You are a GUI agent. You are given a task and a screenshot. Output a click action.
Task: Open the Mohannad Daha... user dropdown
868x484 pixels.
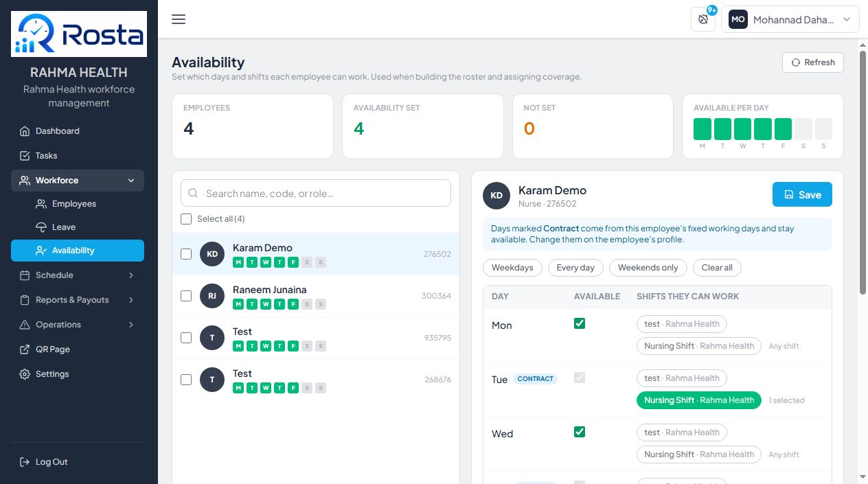(x=790, y=19)
